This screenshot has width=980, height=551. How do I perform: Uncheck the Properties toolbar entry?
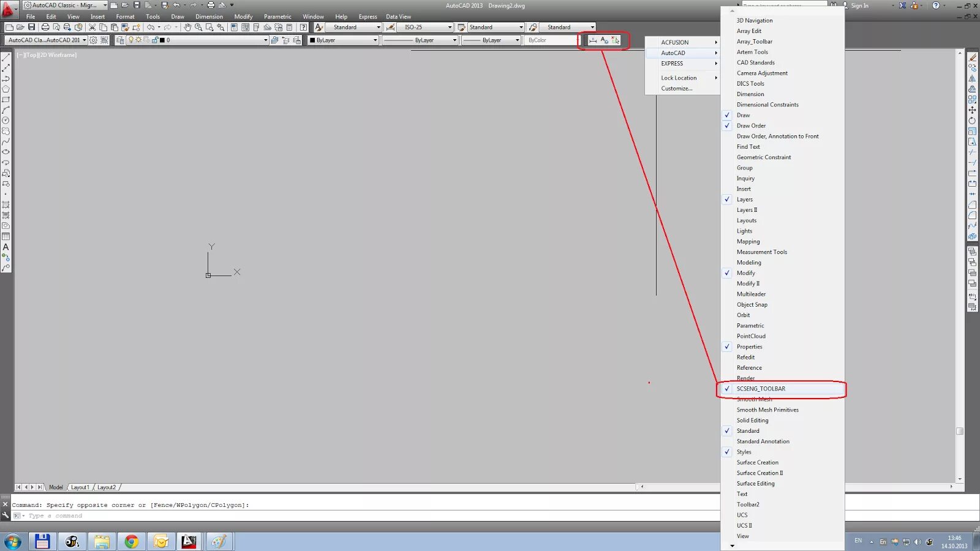click(783, 347)
